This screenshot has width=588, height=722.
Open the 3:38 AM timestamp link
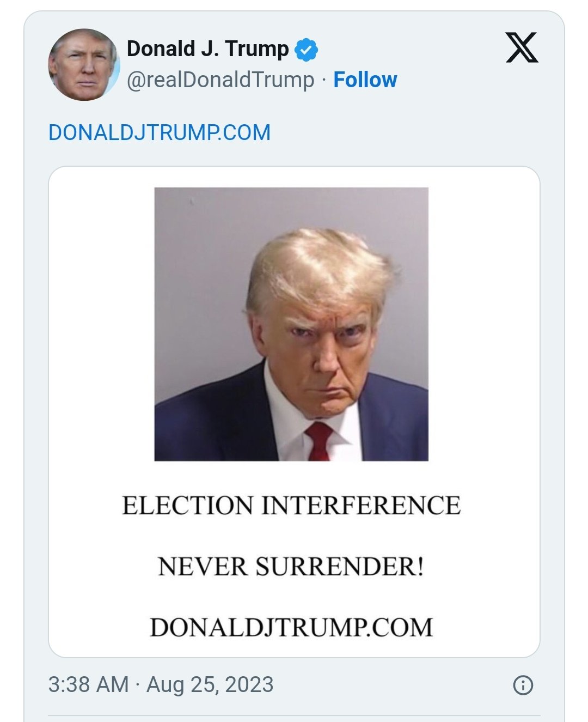pos(88,685)
